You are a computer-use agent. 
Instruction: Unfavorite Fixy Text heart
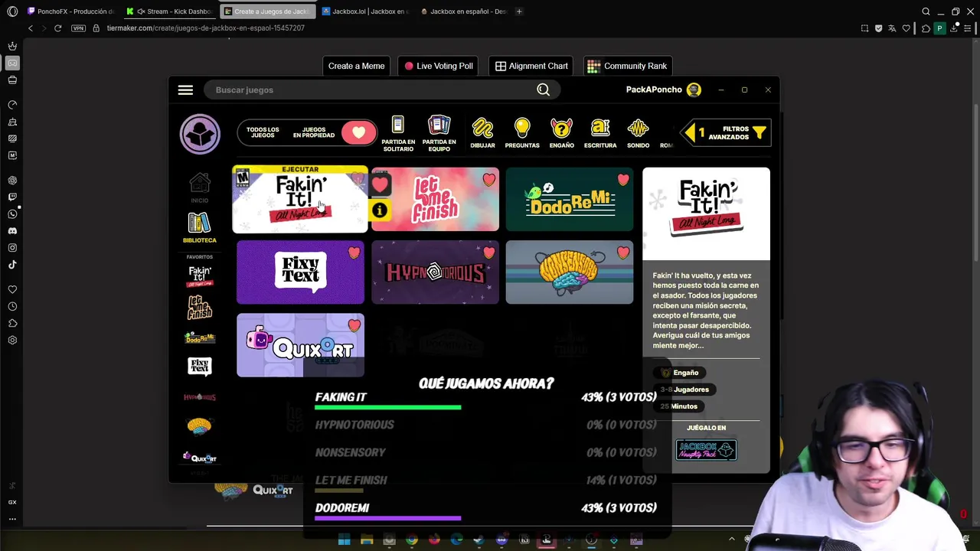click(354, 253)
